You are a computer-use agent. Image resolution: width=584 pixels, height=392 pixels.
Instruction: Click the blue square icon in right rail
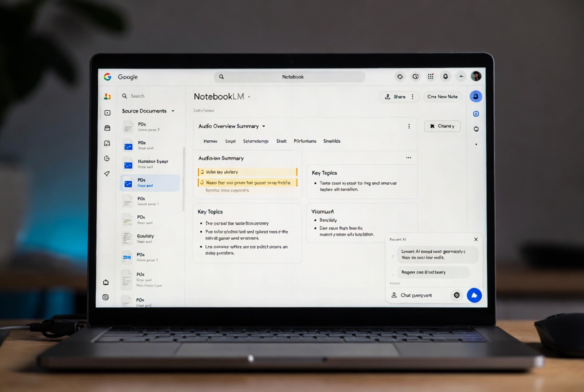(x=476, y=113)
